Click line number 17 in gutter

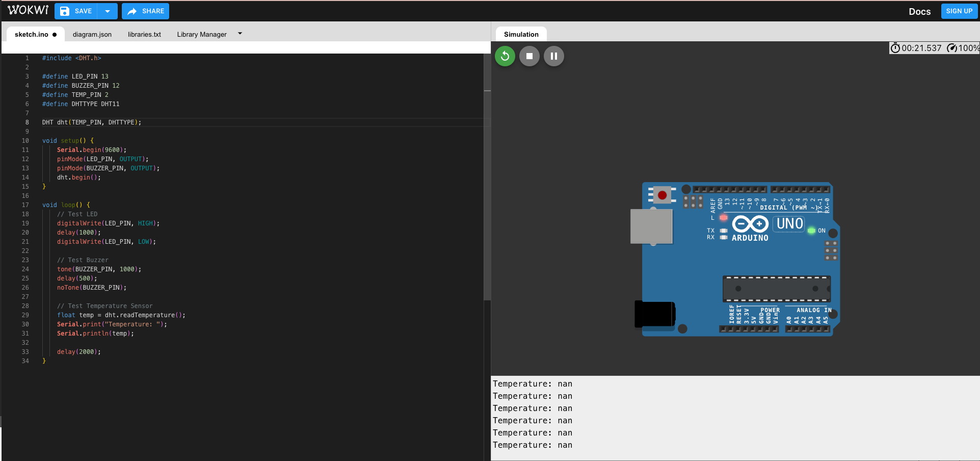[x=25, y=205]
